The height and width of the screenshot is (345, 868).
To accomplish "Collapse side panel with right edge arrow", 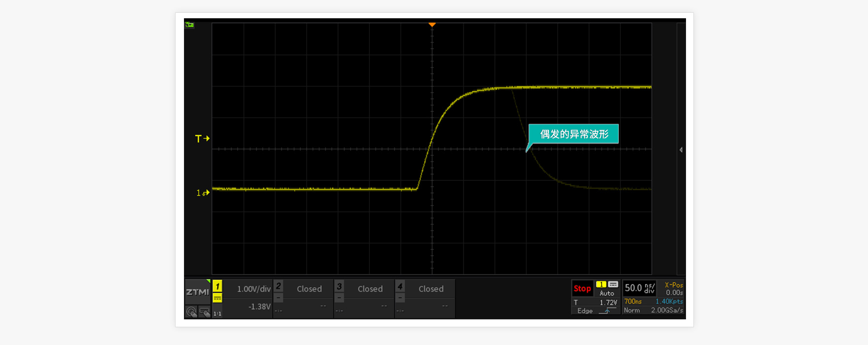I will point(681,150).
